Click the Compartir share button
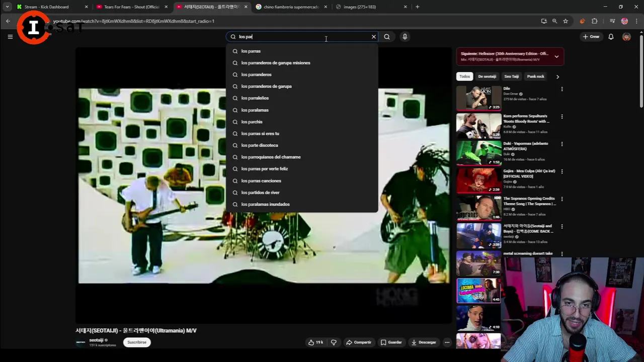 click(x=359, y=342)
